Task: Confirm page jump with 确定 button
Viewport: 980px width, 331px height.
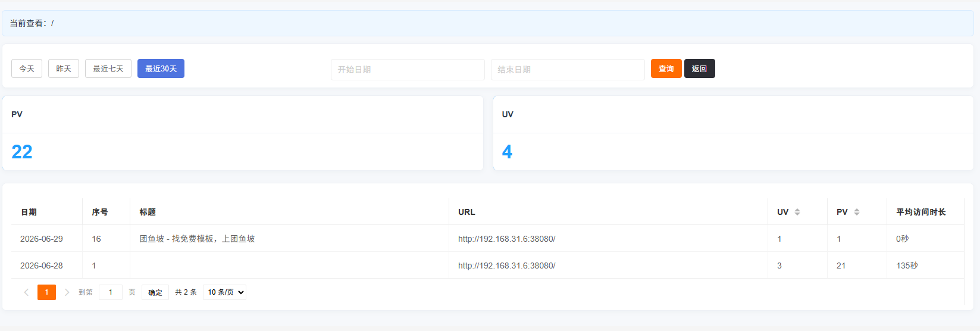Action: pos(155,292)
